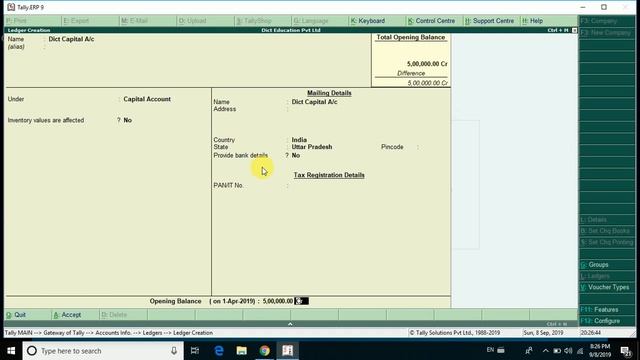
Task: Open the Windows Start menu
Action: (11, 351)
